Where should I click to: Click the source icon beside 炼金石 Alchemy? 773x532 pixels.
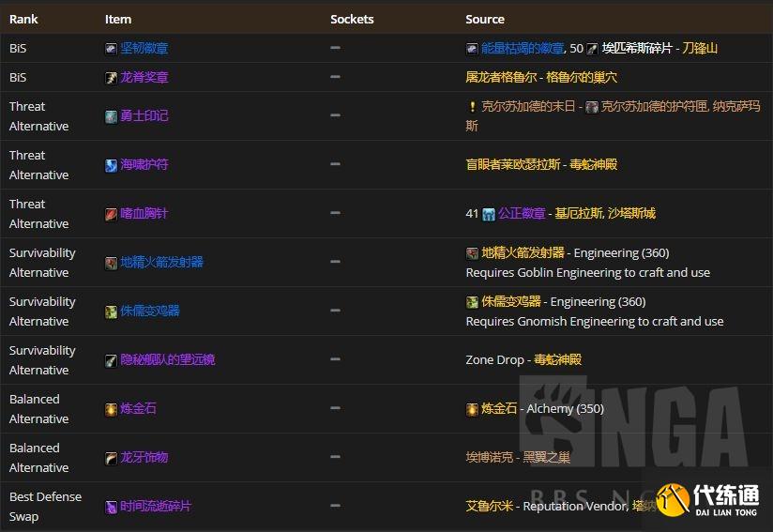(x=472, y=409)
